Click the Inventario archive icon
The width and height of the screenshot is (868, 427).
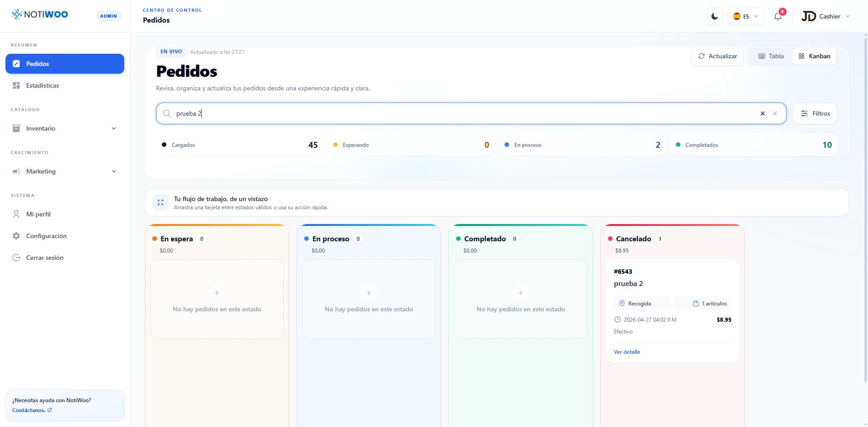pos(16,128)
